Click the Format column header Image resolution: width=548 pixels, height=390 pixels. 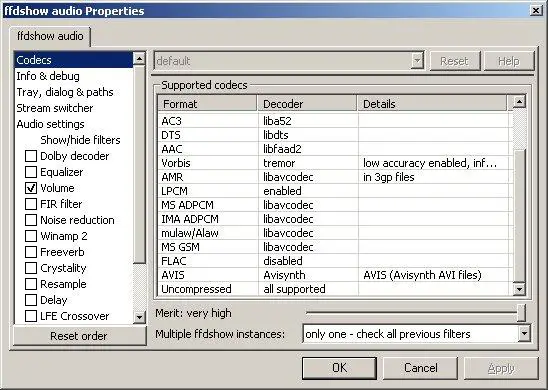pos(207,104)
